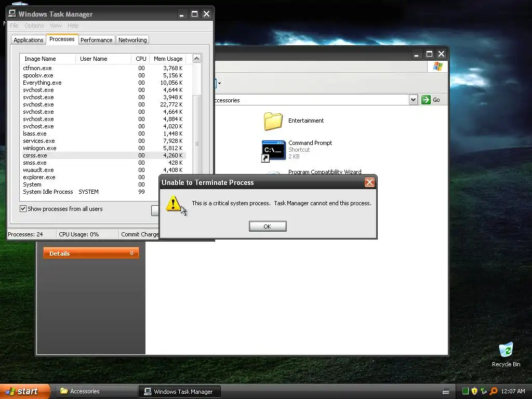Click the Everything search magnifier tray icon

tap(494, 391)
